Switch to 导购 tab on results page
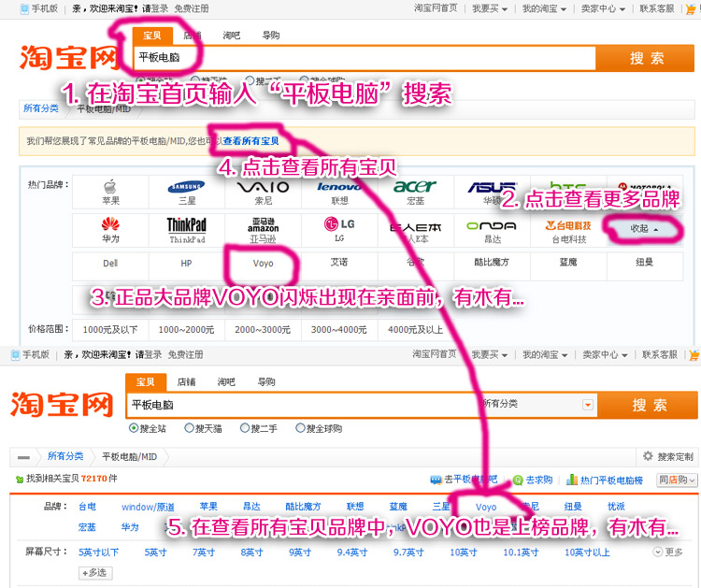 266,381
